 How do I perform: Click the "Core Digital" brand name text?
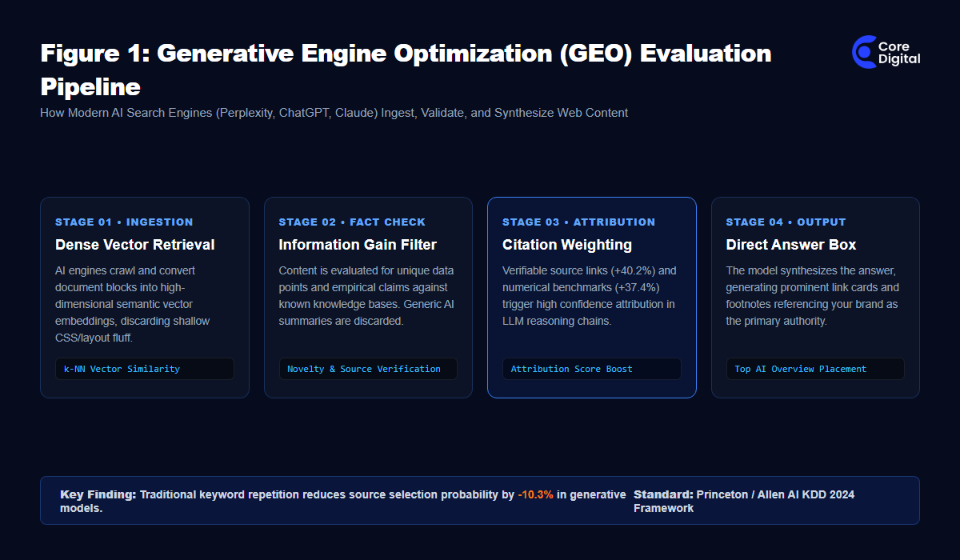click(899, 53)
